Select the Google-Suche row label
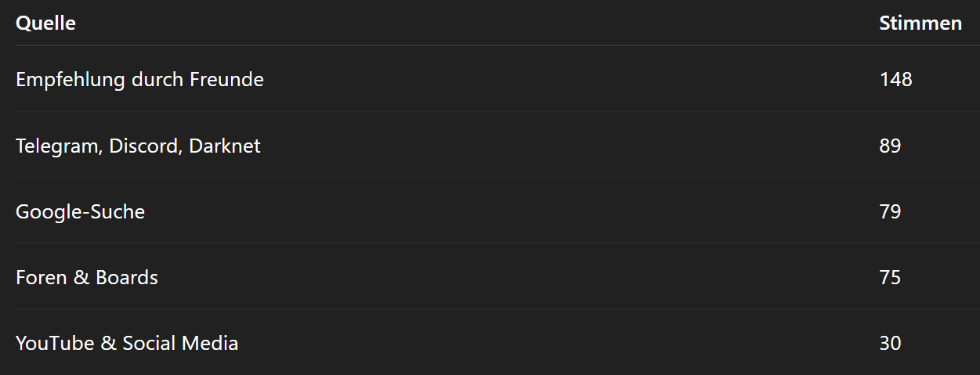This screenshot has width=980, height=375. [x=80, y=211]
